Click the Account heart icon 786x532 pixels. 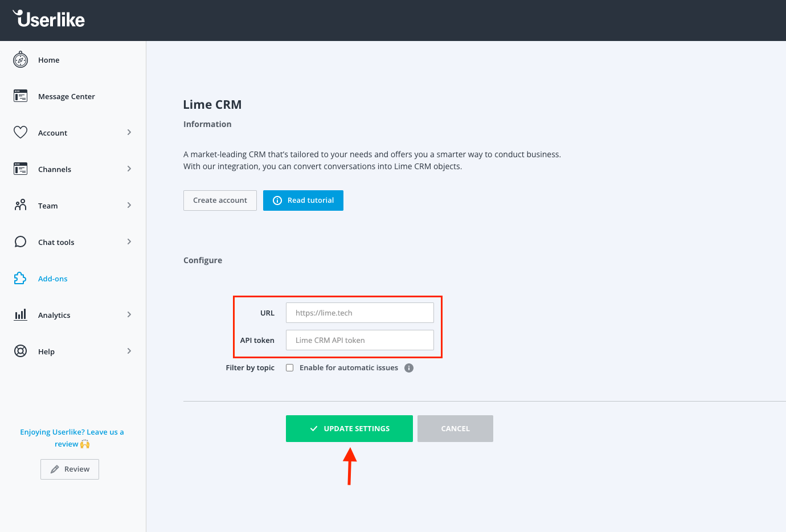click(x=21, y=133)
